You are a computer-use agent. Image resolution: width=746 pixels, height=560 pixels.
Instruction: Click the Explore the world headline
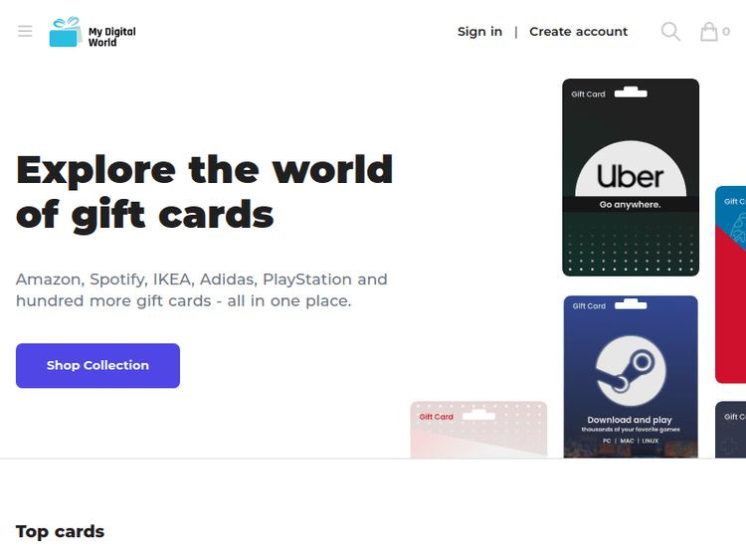tap(205, 192)
